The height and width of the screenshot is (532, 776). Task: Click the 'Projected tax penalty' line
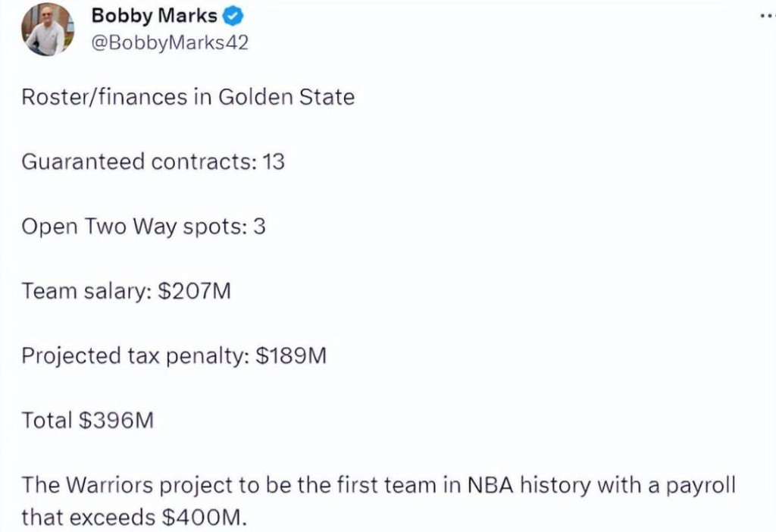(174, 356)
